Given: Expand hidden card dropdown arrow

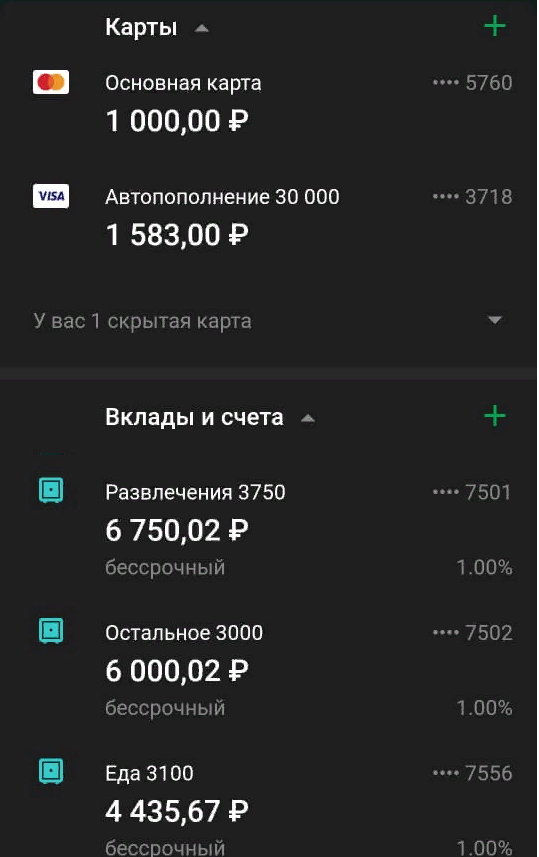Looking at the screenshot, I should pyautogui.click(x=495, y=320).
